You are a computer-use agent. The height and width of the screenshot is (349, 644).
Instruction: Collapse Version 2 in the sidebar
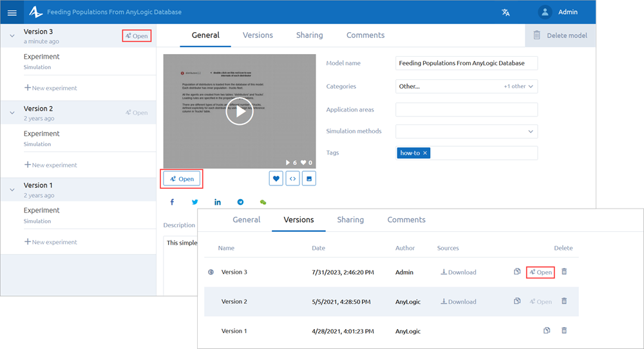[x=12, y=113]
